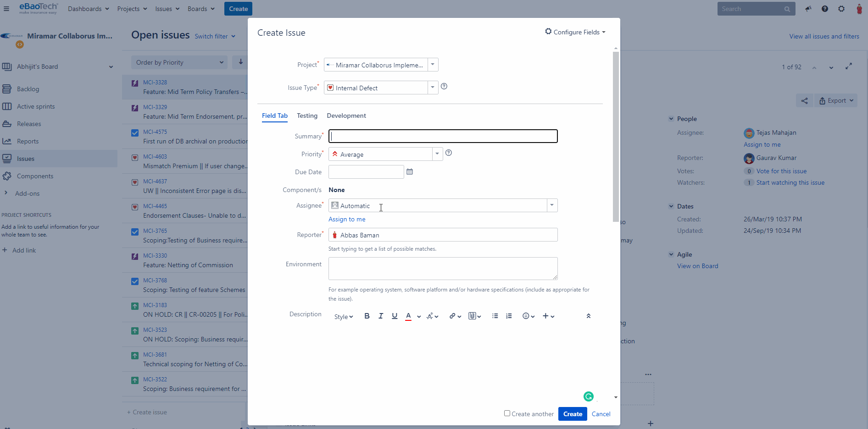868x429 pixels.
Task: Cancel the Create Issue dialog
Action: click(x=601, y=414)
